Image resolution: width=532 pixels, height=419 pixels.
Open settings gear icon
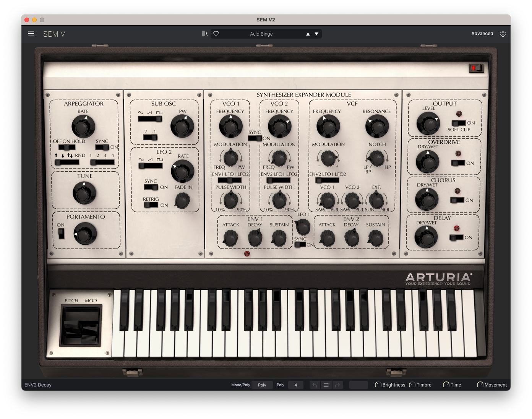point(503,34)
